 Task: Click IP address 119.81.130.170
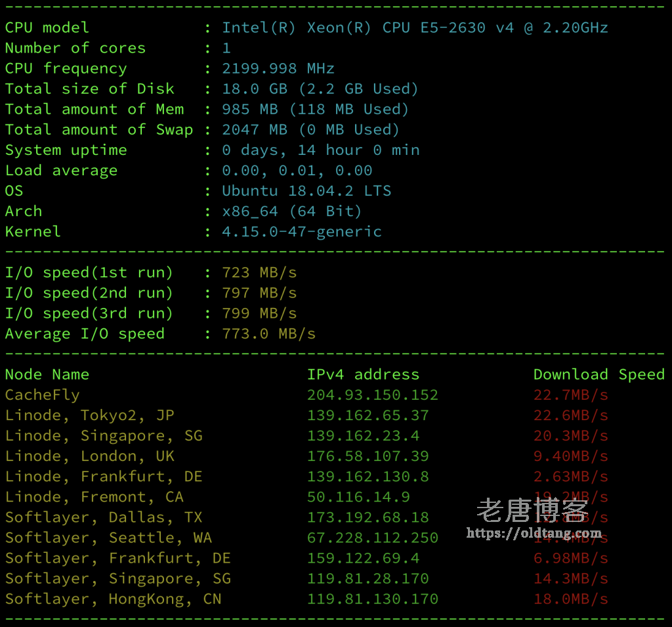(x=372, y=599)
